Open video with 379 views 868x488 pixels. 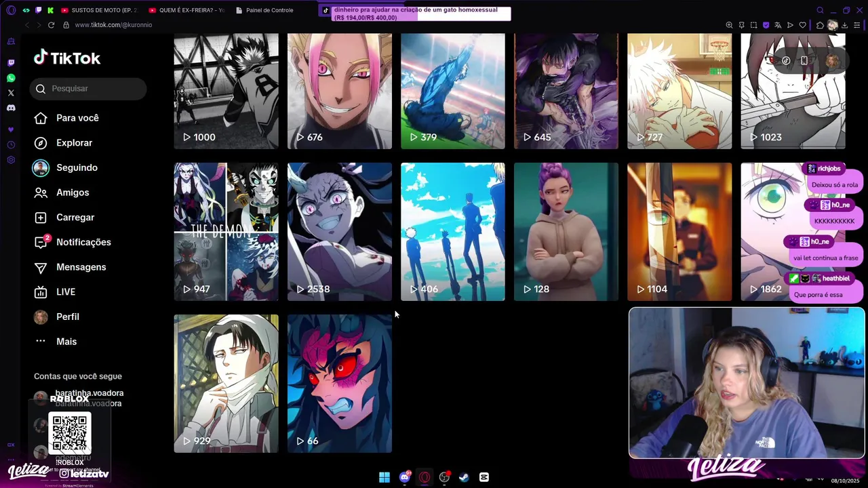(x=453, y=91)
